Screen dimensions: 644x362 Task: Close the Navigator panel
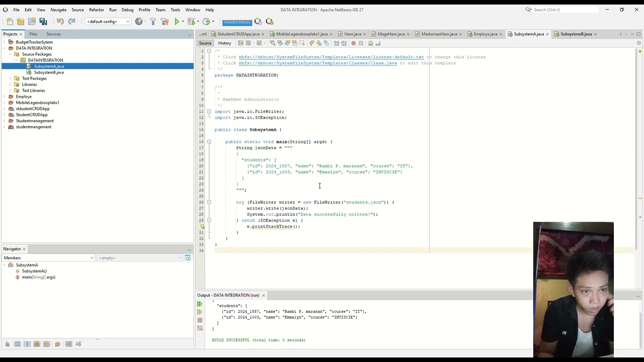coord(24,249)
